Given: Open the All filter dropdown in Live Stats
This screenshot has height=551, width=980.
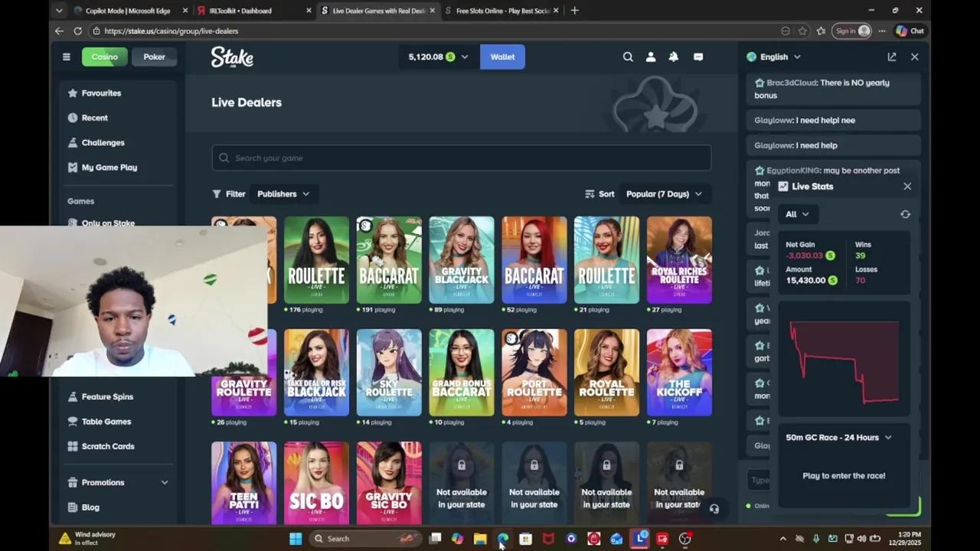Looking at the screenshot, I should 796,214.
